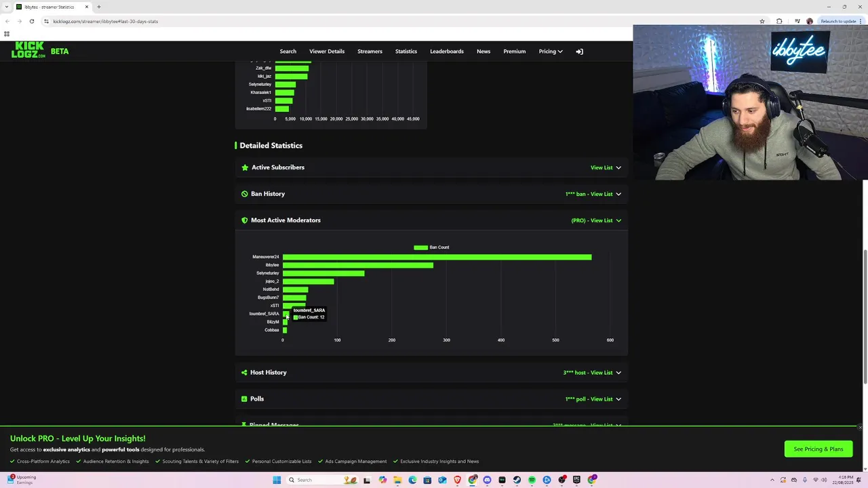Viewport: 868px width, 488px height.
Task: Bookmark this page with the star icon
Action: (x=762, y=21)
